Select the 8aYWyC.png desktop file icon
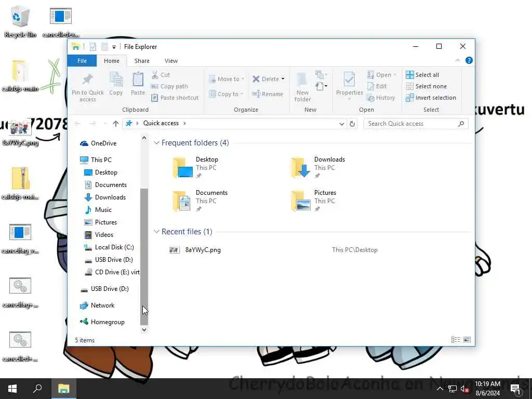This screenshot has width=532, height=399. click(x=20, y=133)
